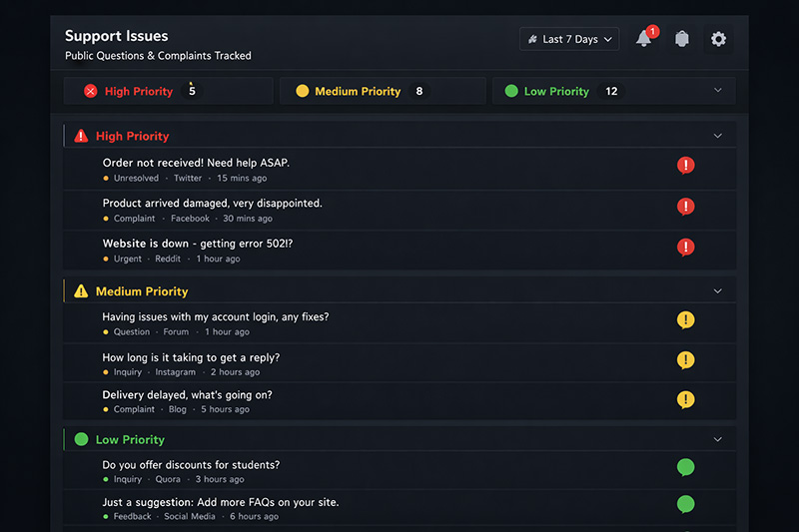Click the dark alert icon beside the bell

click(682, 40)
